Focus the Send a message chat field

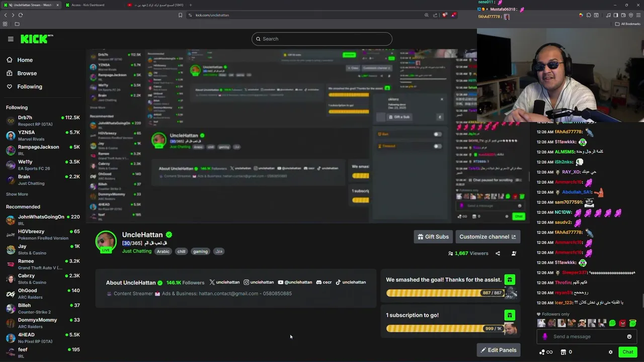[x=587, y=336]
